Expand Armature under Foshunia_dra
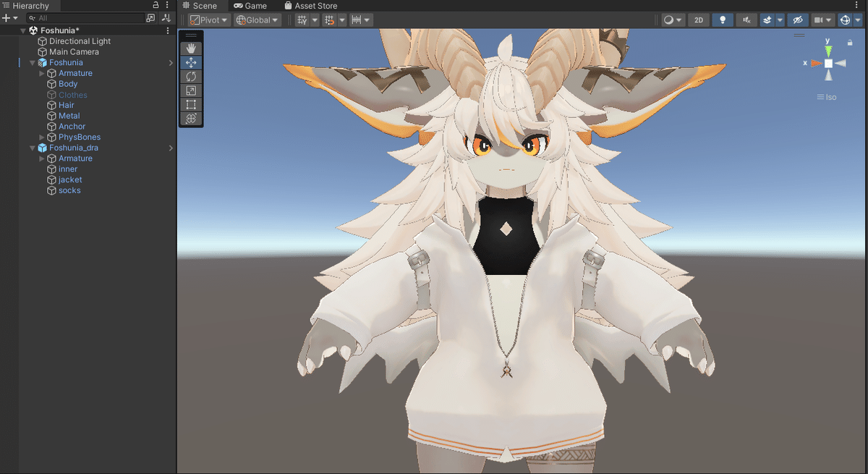The image size is (868, 474). [41, 158]
